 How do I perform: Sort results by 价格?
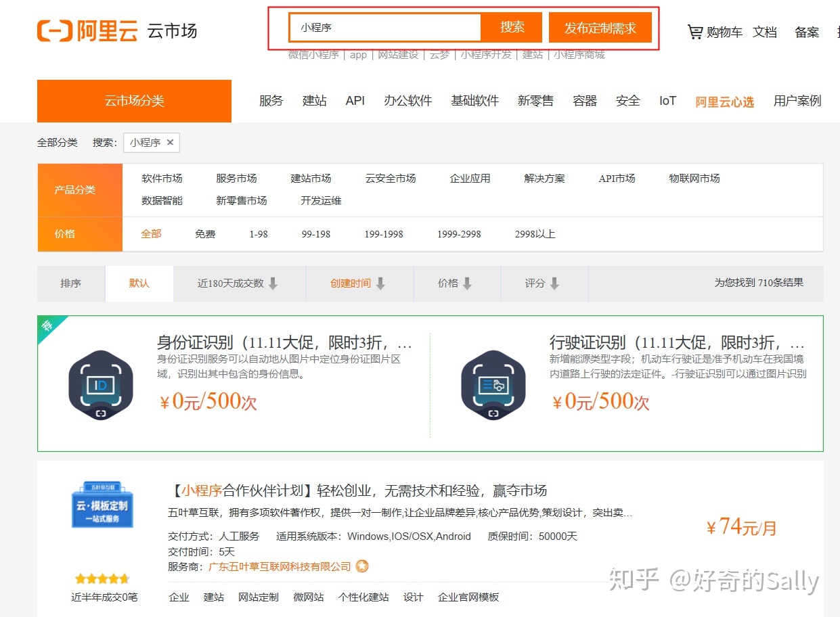click(x=456, y=283)
